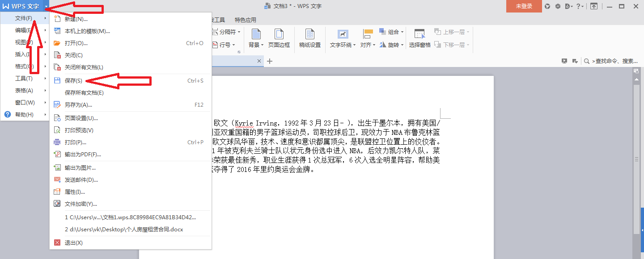Open Manuscript Paper Settings (稿纸设置)
644x259 pixels.
[x=310, y=38]
